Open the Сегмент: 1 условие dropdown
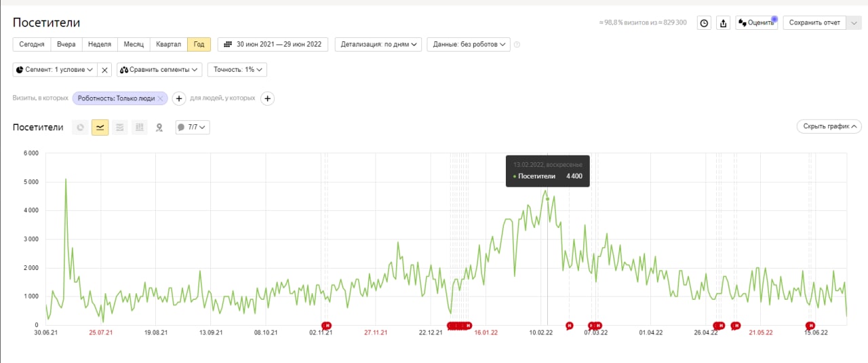The height and width of the screenshot is (363, 868). point(55,69)
